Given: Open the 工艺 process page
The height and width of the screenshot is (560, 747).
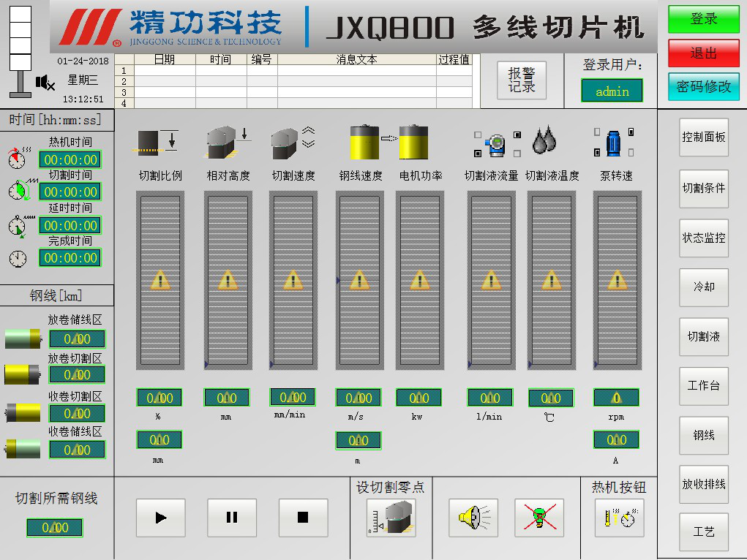Looking at the screenshot, I should [704, 532].
